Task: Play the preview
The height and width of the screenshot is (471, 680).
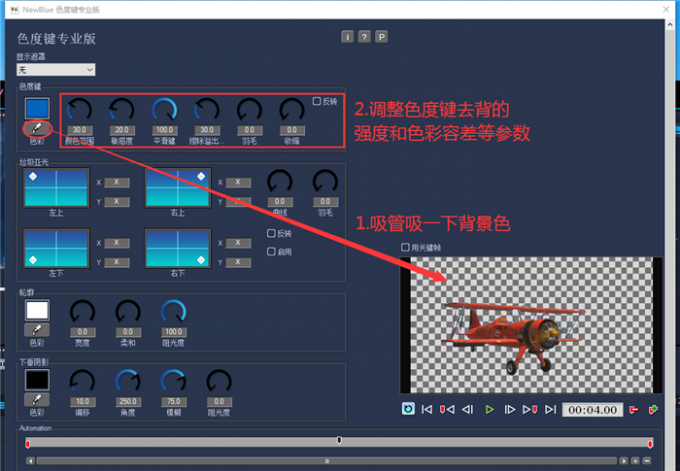Action: pyautogui.click(x=490, y=409)
